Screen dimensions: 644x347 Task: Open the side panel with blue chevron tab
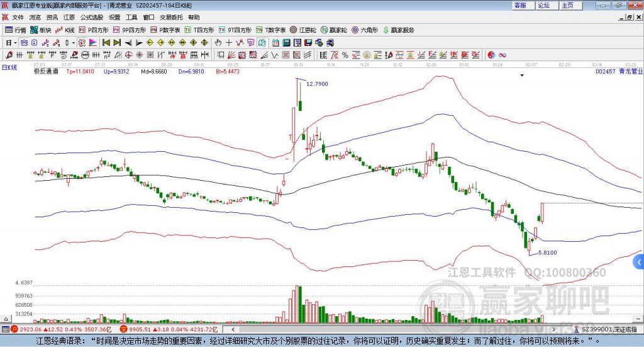click(639, 262)
